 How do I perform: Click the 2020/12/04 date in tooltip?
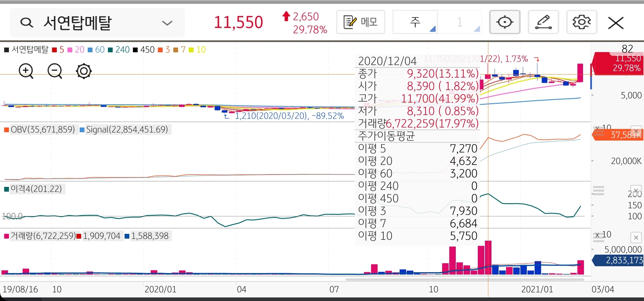(x=387, y=61)
